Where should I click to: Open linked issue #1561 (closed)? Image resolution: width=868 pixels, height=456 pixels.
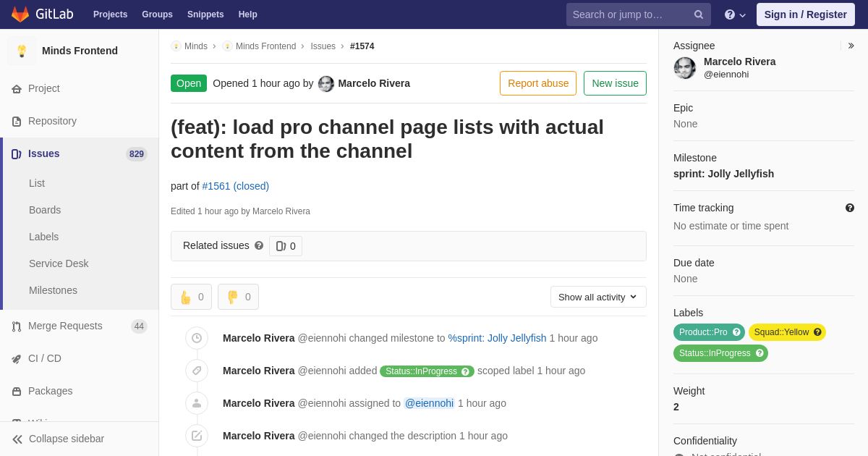click(235, 186)
